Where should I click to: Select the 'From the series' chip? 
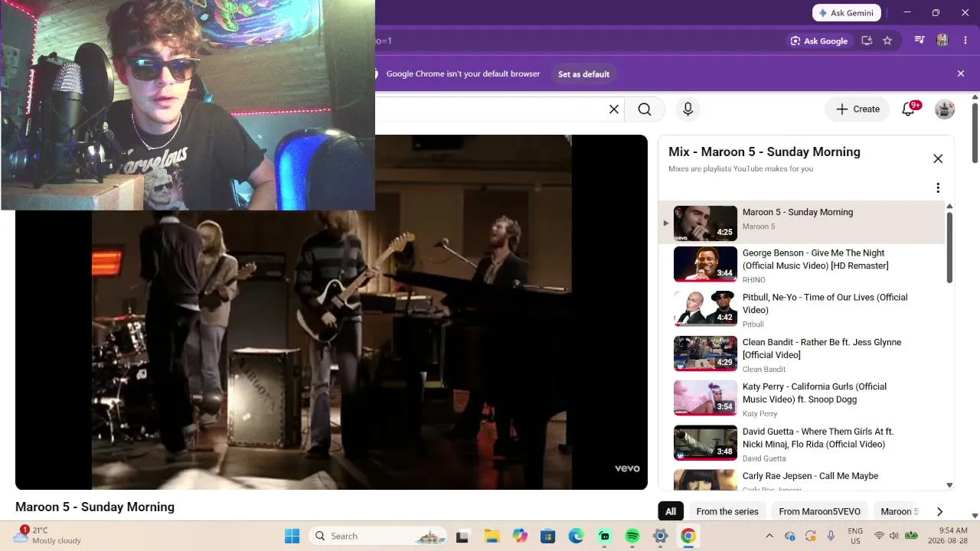[x=727, y=511]
